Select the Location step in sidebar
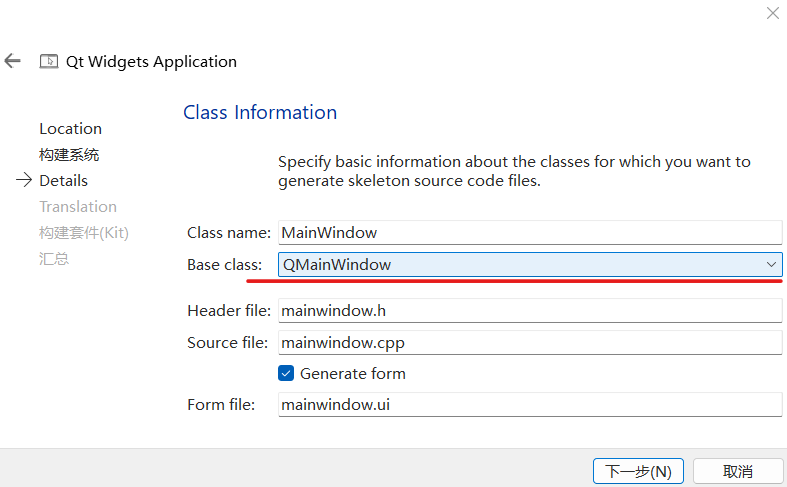Viewport: 787px width, 487px height. tap(71, 129)
